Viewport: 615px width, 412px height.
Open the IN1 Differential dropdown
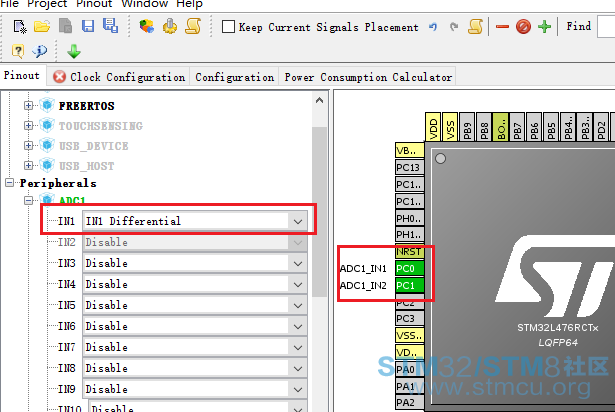(298, 221)
